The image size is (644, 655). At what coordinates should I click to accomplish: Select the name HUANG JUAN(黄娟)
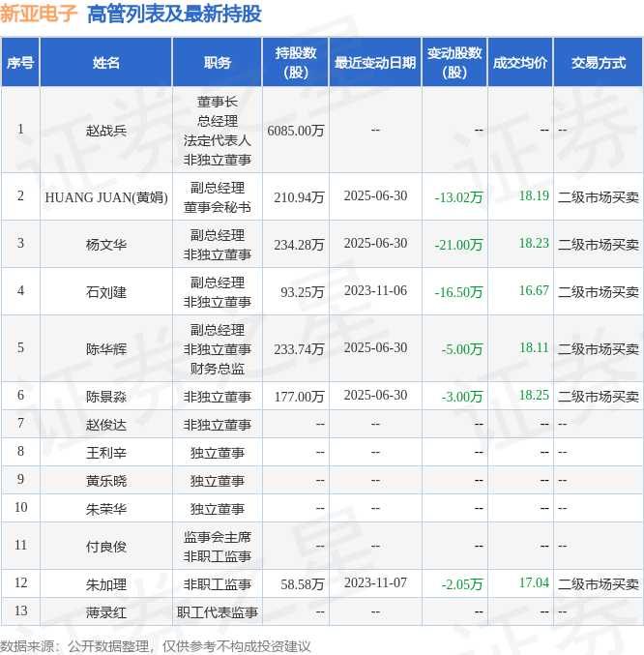(106, 197)
